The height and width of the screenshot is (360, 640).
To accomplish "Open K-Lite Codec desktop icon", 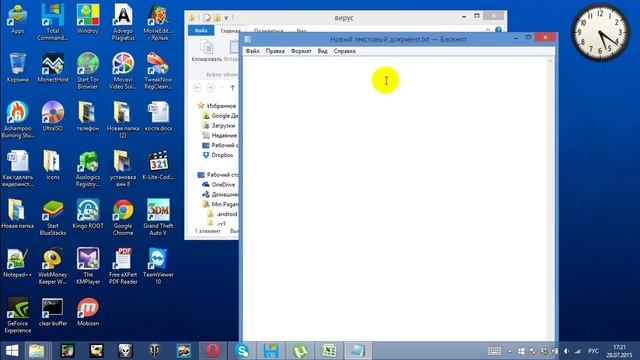I will pyautogui.click(x=158, y=165).
